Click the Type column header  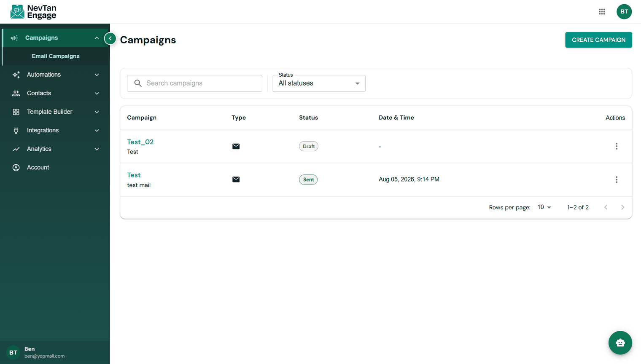[x=239, y=118]
